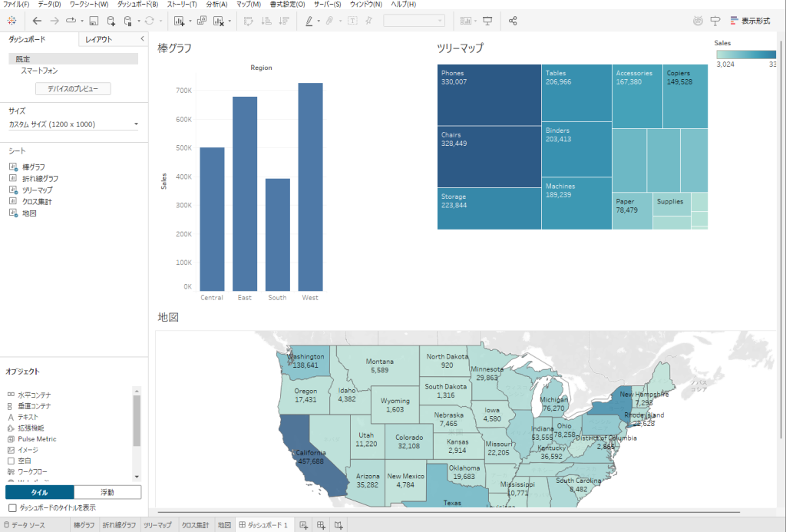Enable ダッシュボードのタイトルを表示 checkbox

[12, 507]
